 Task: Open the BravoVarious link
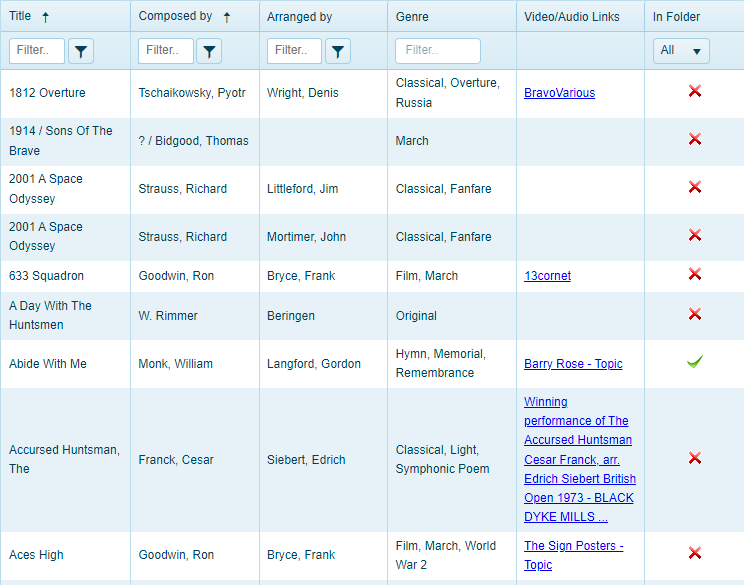tap(559, 93)
